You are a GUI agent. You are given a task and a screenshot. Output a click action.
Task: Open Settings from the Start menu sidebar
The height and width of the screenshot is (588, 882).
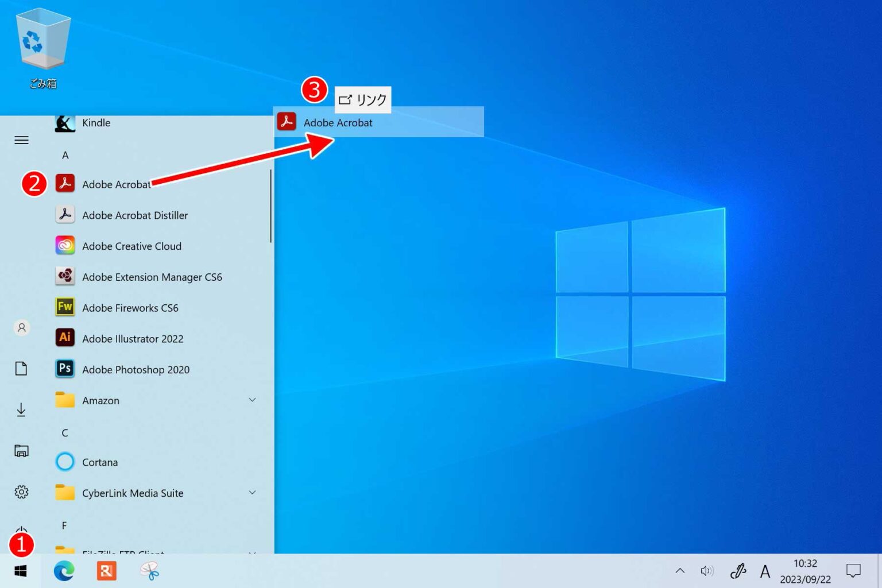tap(21, 492)
